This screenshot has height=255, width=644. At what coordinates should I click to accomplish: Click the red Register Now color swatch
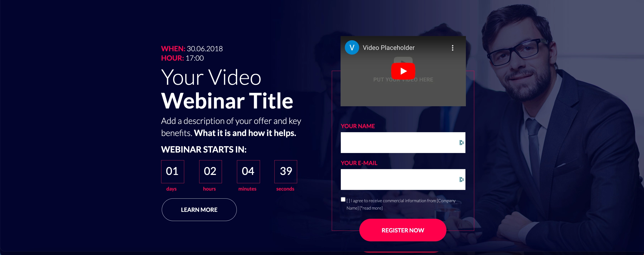(403, 229)
